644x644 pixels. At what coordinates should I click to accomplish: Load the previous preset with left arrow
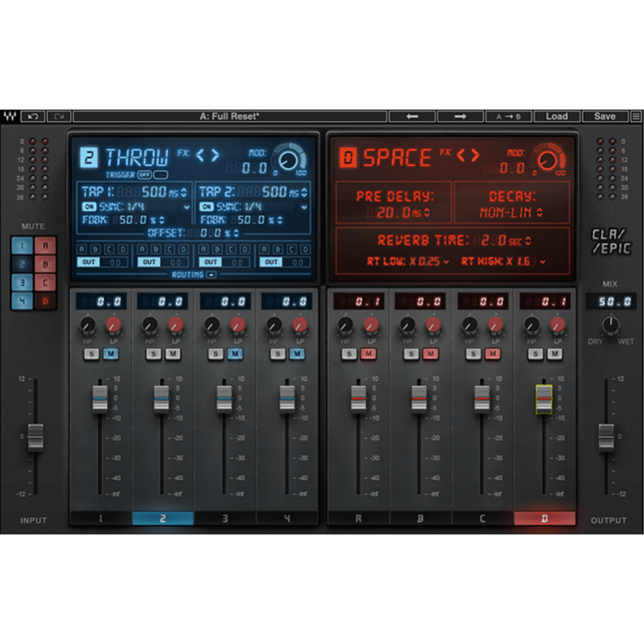412,117
